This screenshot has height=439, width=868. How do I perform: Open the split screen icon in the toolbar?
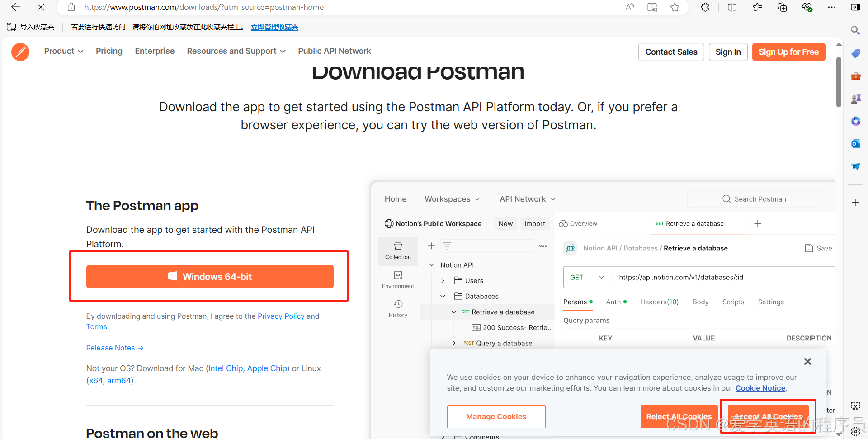(x=732, y=7)
